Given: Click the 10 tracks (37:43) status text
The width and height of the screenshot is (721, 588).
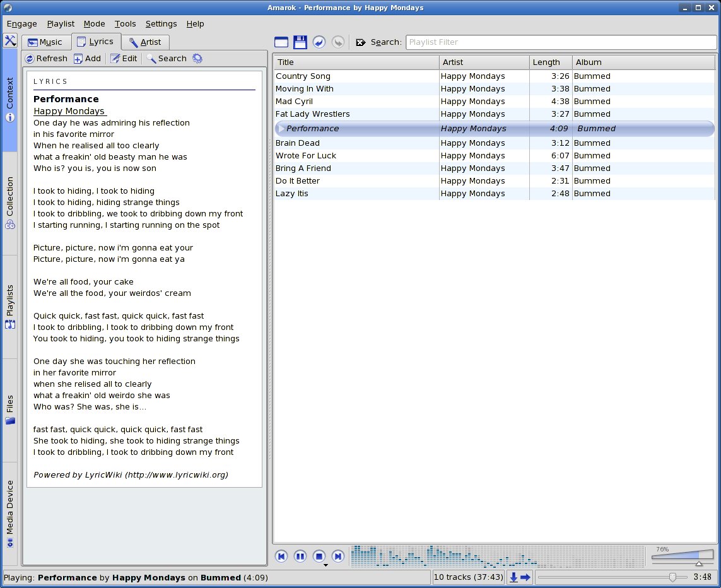Looking at the screenshot, I should tap(469, 577).
